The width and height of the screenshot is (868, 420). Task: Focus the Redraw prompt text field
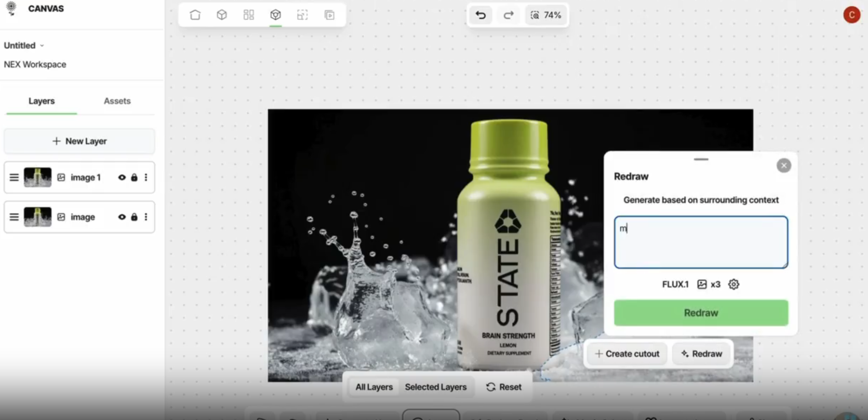coord(701,242)
